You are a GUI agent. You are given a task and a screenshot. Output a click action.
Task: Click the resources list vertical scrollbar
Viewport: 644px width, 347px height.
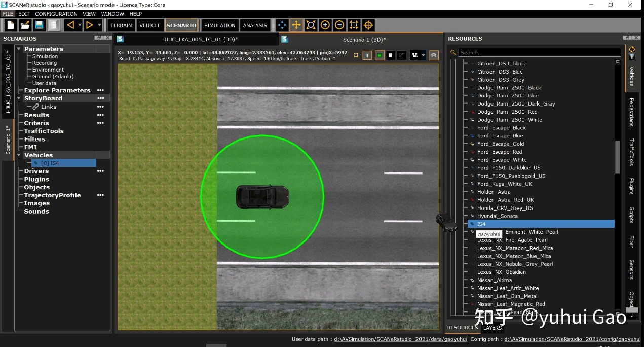pyautogui.click(x=617, y=157)
